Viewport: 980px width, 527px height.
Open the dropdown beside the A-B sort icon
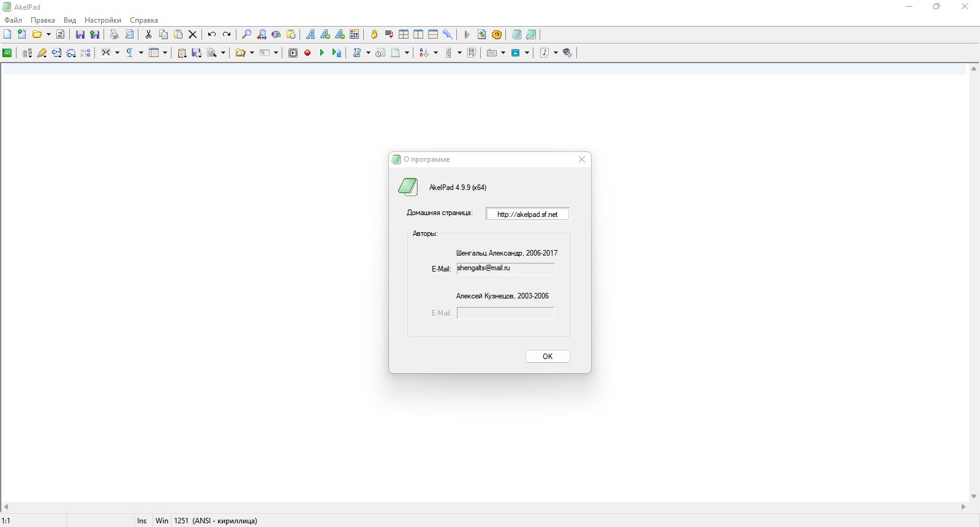coord(435,53)
